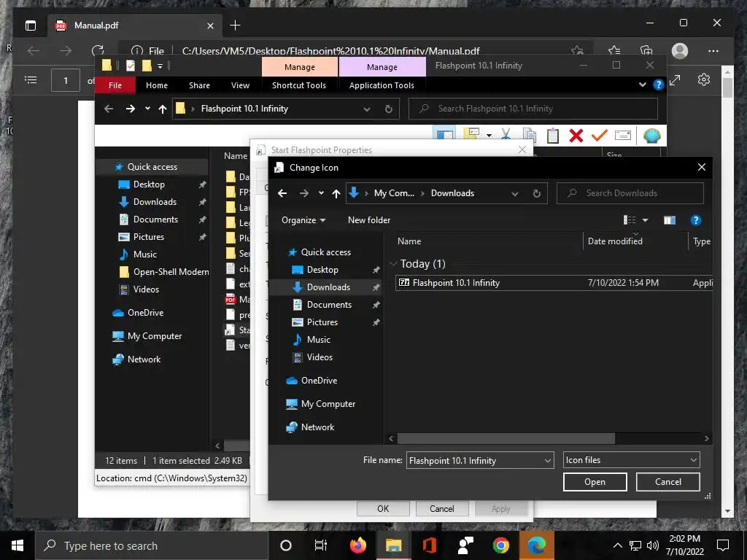Refresh the Flashpoint 10.1 Infinity Explorer window
Image resolution: width=747 pixels, height=560 pixels.
[x=389, y=109]
